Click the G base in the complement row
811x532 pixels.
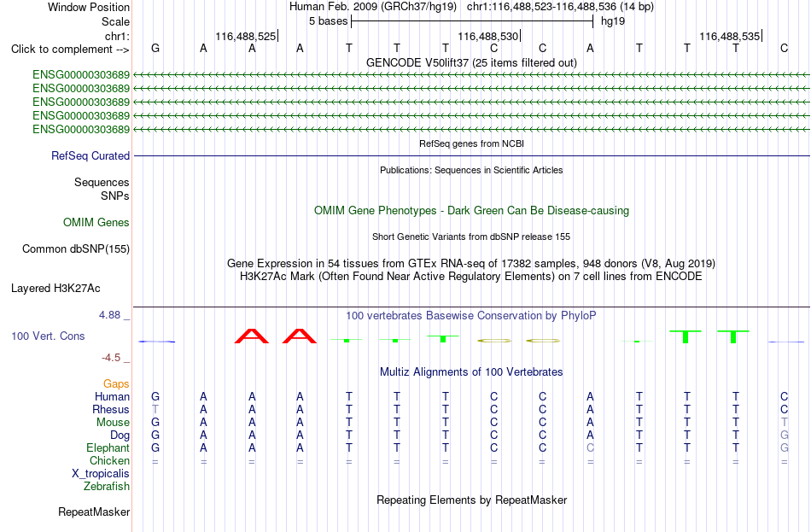(155, 48)
